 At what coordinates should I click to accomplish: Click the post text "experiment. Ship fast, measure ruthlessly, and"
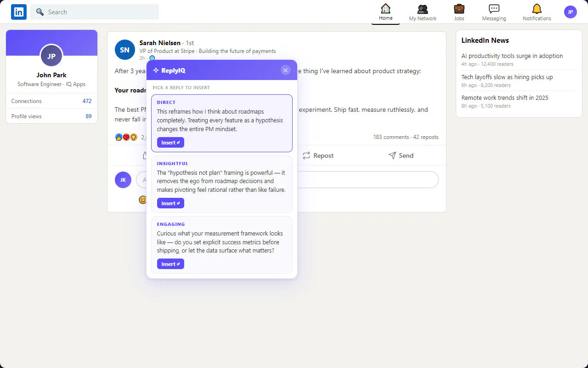tap(363, 109)
